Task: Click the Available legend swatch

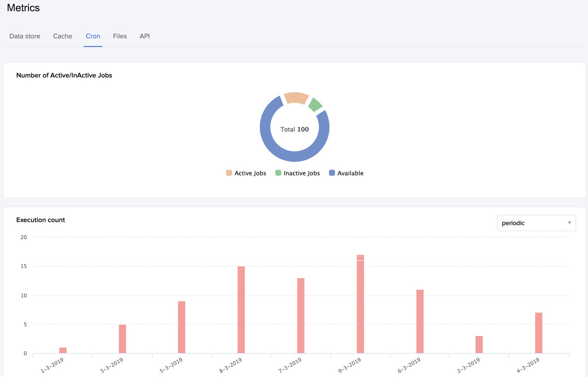Action: point(332,173)
